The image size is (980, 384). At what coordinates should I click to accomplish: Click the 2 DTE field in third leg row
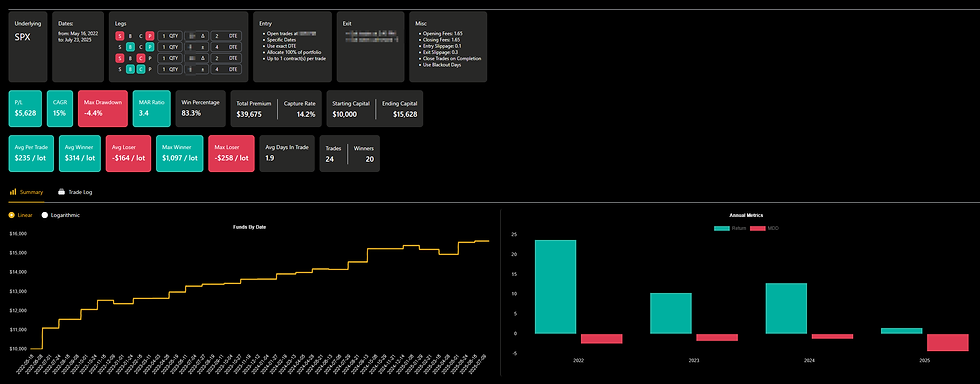click(x=226, y=58)
